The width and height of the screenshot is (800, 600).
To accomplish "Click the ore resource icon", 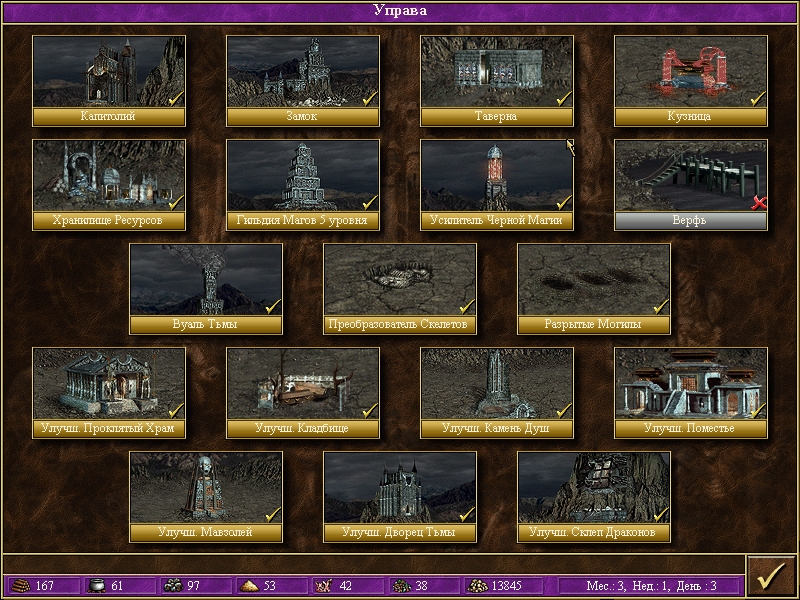I will [x=174, y=585].
